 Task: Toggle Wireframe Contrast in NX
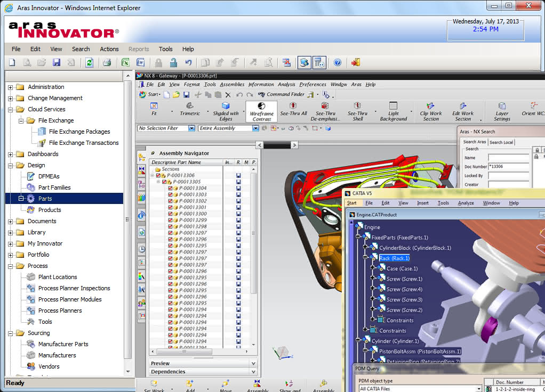[261, 111]
